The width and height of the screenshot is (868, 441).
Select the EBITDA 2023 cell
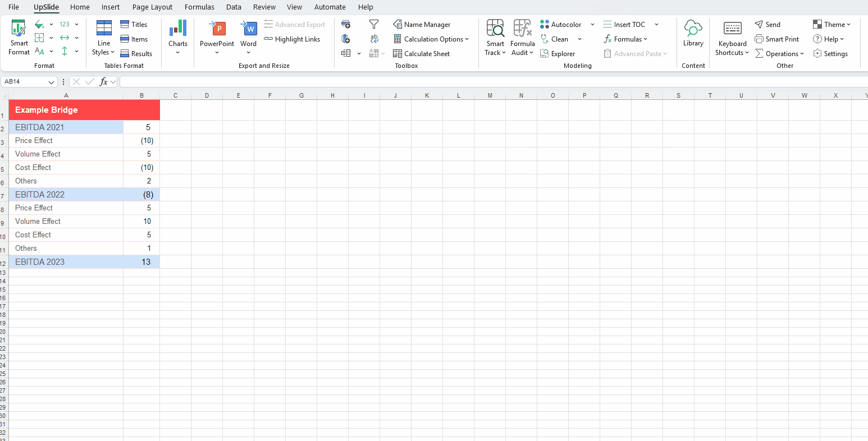(x=66, y=262)
